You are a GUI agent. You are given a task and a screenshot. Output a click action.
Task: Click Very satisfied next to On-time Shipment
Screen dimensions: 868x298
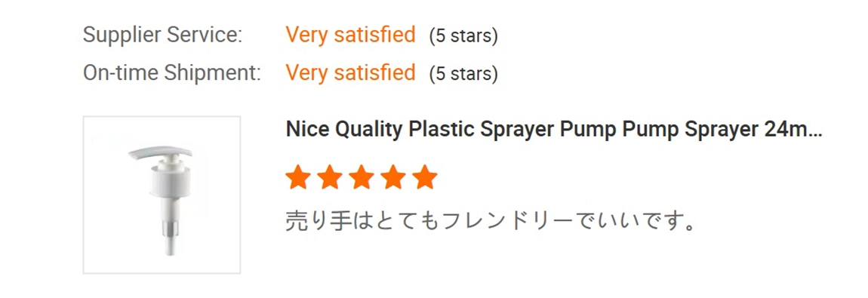pyautogui.click(x=350, y=73)
